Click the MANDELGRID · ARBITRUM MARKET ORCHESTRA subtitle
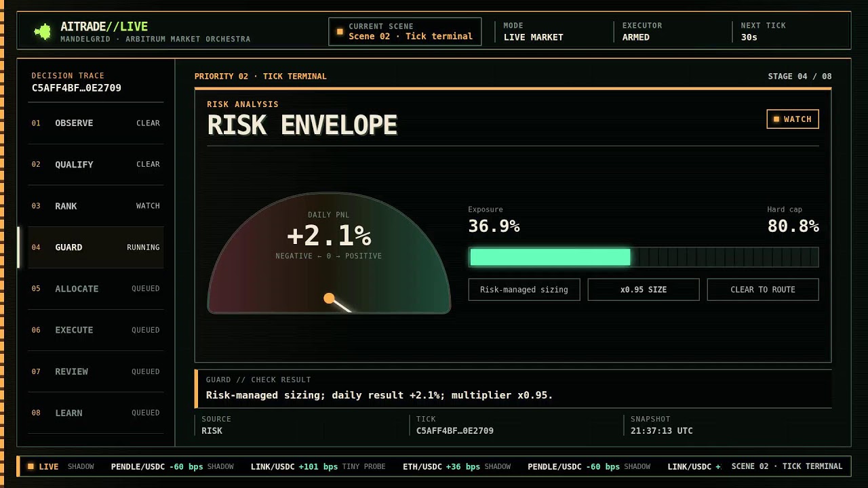Viewport: 868px width, 488px height. click(x=155, y=39)
